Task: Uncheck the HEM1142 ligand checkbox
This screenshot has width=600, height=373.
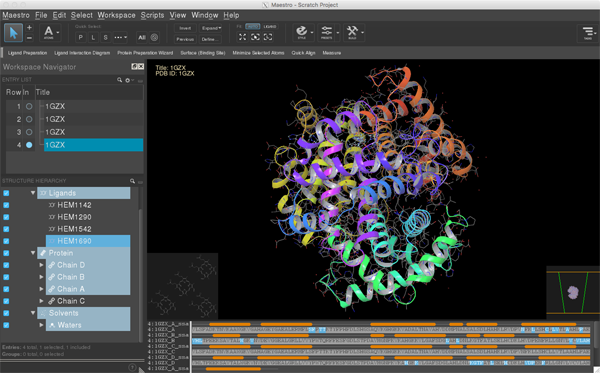Action: [6, 205]
